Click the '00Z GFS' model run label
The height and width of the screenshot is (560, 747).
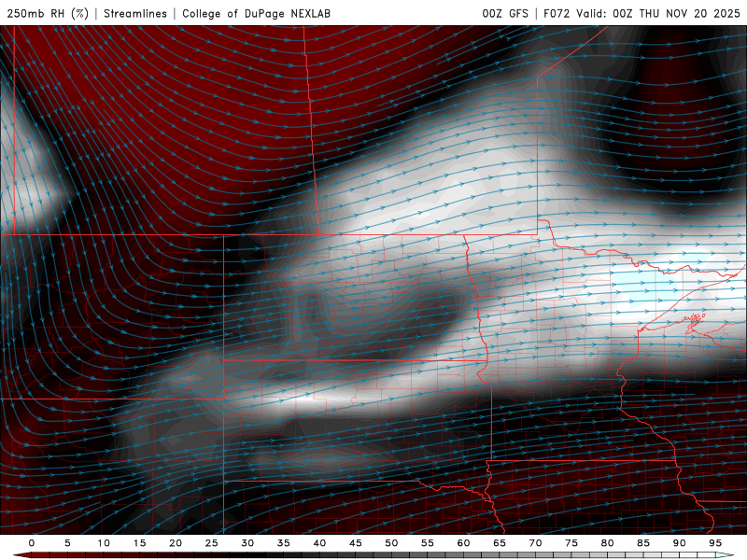pos(505,13)
